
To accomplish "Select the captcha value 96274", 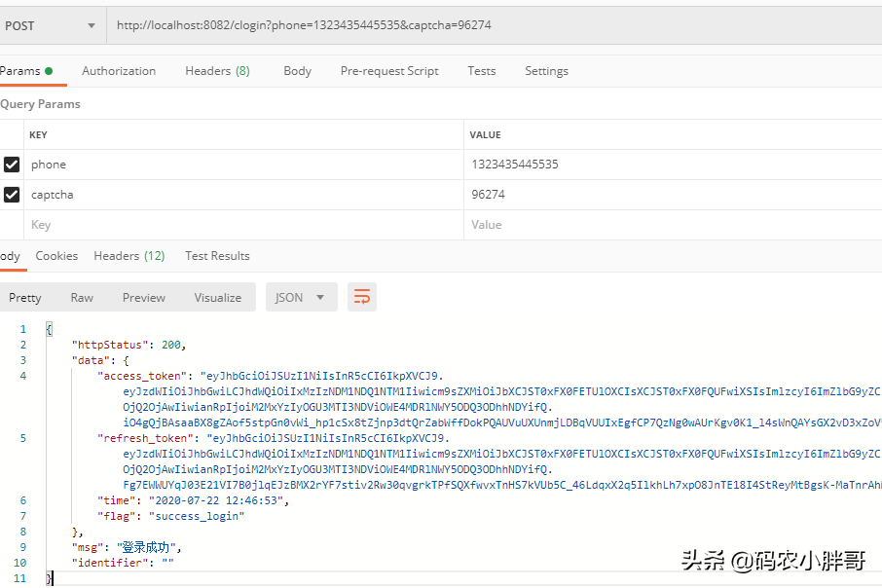I will pyautogui.click(x=489, y=195).
